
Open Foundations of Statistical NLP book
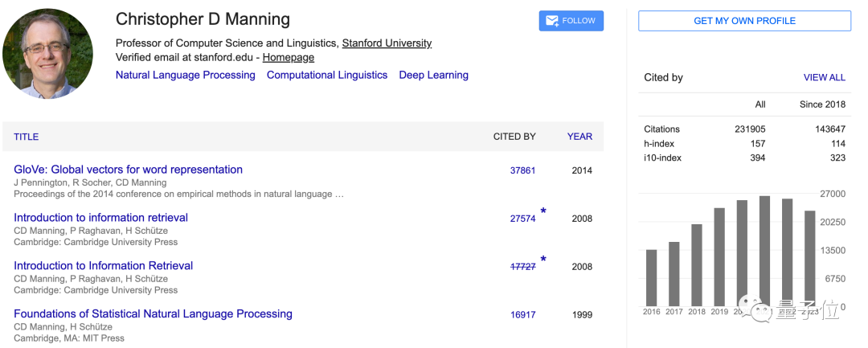pyautogui.click(x=153, y=313)
